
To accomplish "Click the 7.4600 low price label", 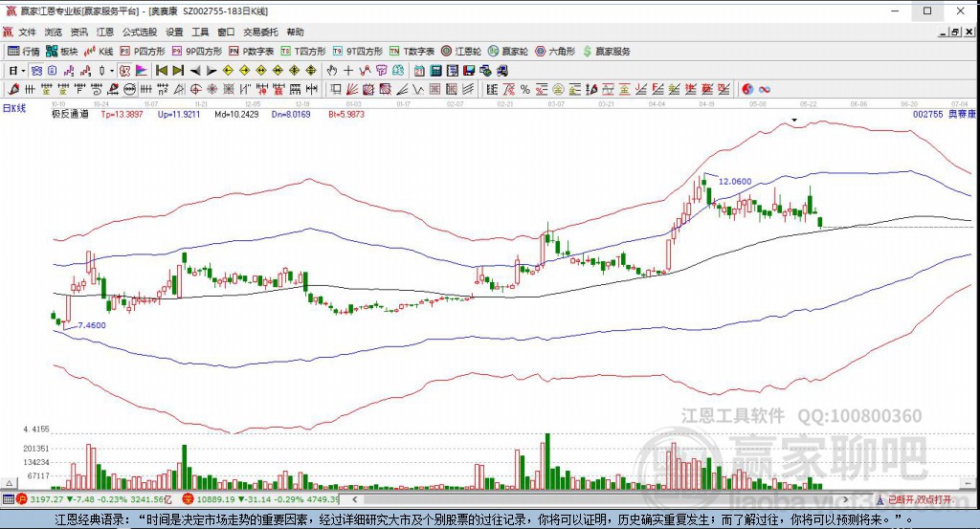I will [x=92, y=325].
